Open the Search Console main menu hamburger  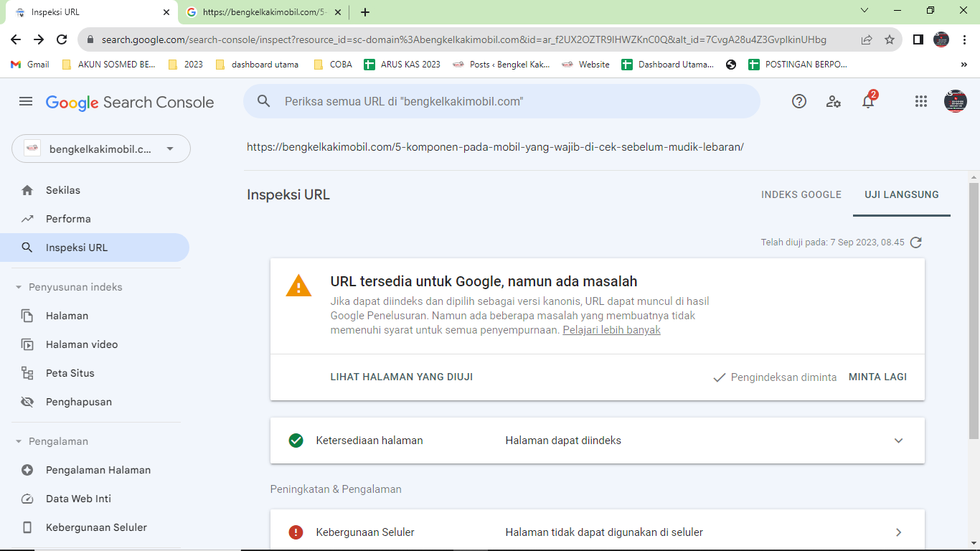26,102
